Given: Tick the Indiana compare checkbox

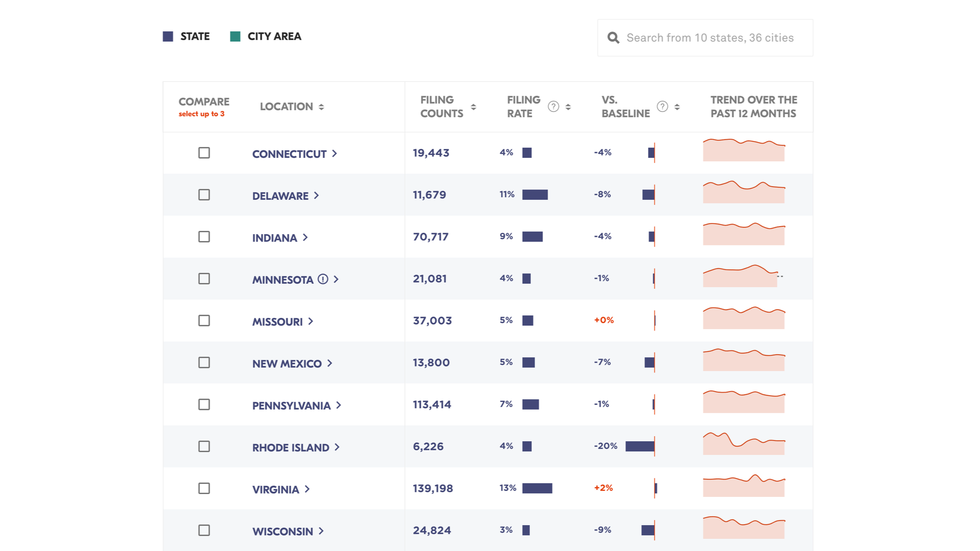Looking at the screenshot, I should [204, 237].
